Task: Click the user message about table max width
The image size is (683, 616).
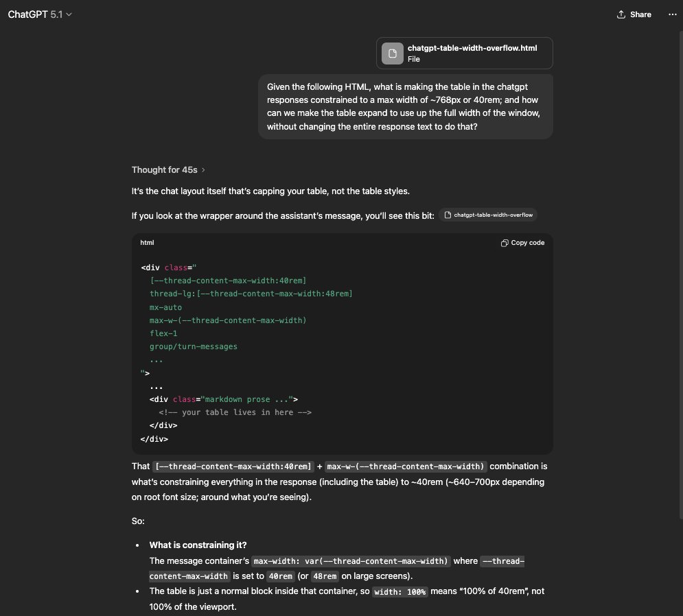Action: click(x=405, y=106)
